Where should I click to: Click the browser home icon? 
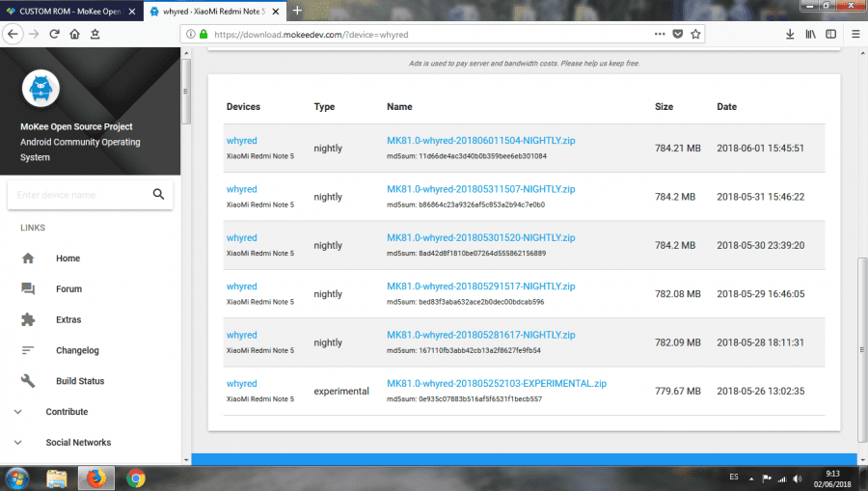click(74, 35)
